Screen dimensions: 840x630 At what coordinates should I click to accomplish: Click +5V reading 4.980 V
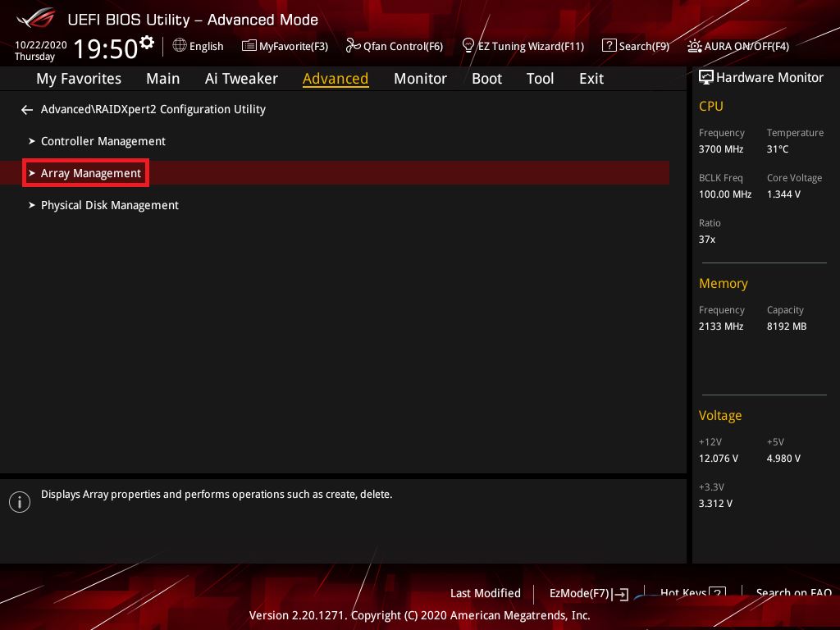(x=783, y=459)
